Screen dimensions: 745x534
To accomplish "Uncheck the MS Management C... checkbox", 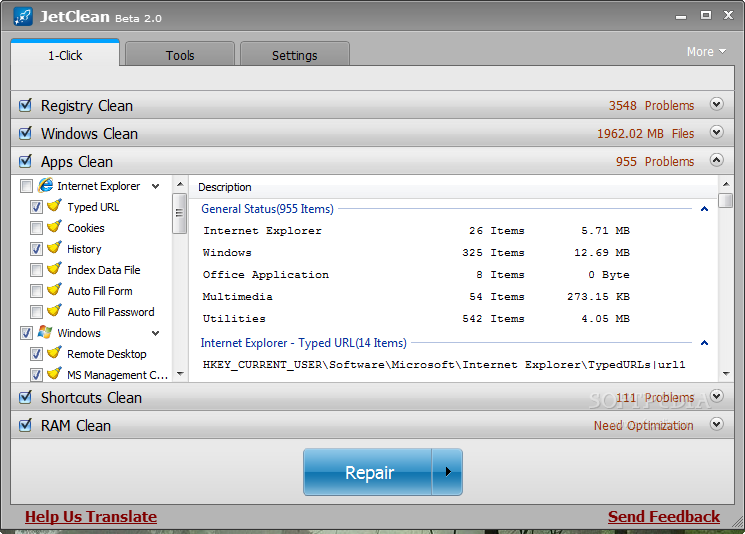I will pyautogui.click(x=36, y=375).
